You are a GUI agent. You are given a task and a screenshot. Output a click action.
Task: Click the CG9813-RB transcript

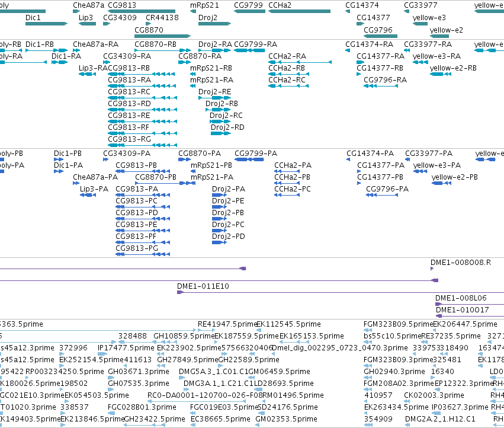pos(142,74)
